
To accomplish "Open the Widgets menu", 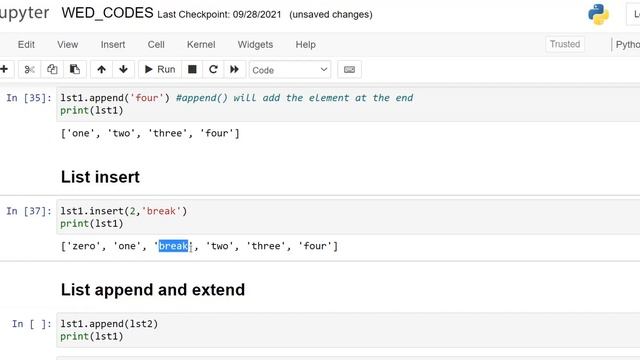I will coord(255,44).
